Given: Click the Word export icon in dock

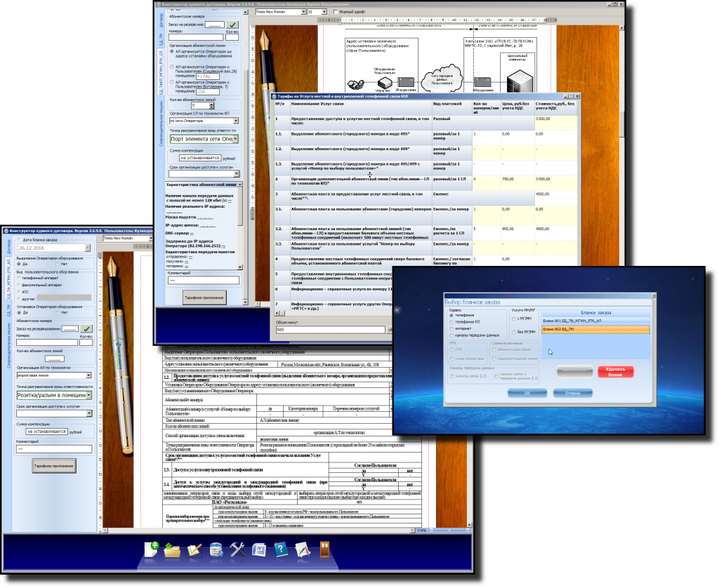Looking at the screenshot, I should tap(259, 549).
